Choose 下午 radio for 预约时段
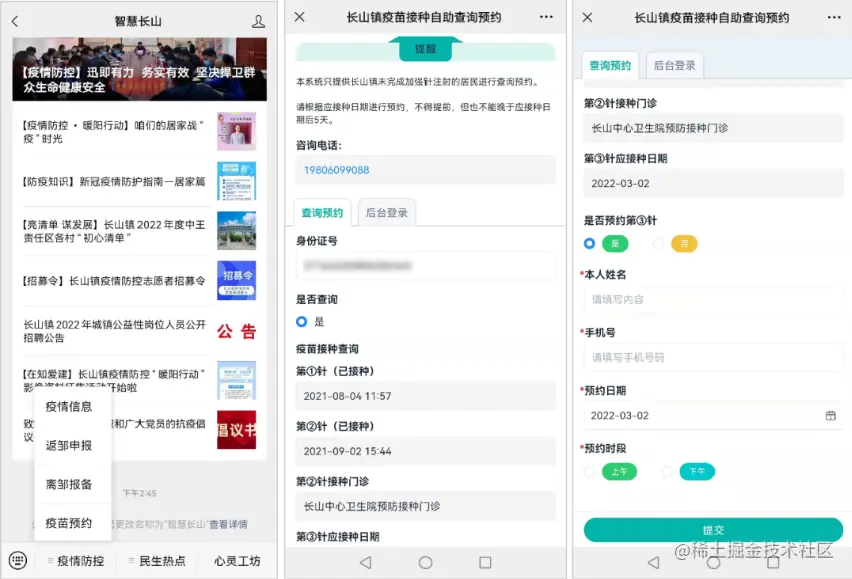 (x=667, y=471)
